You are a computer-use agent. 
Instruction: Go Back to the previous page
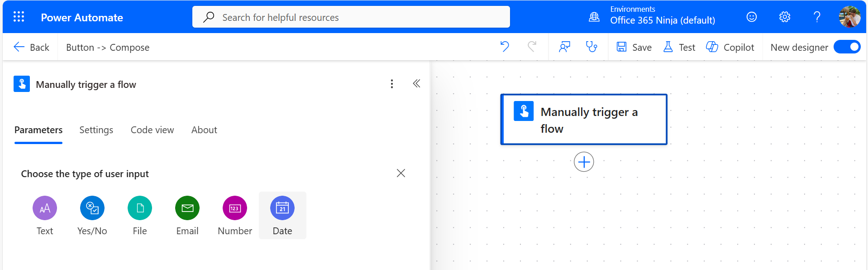click(x=31, y=47)
